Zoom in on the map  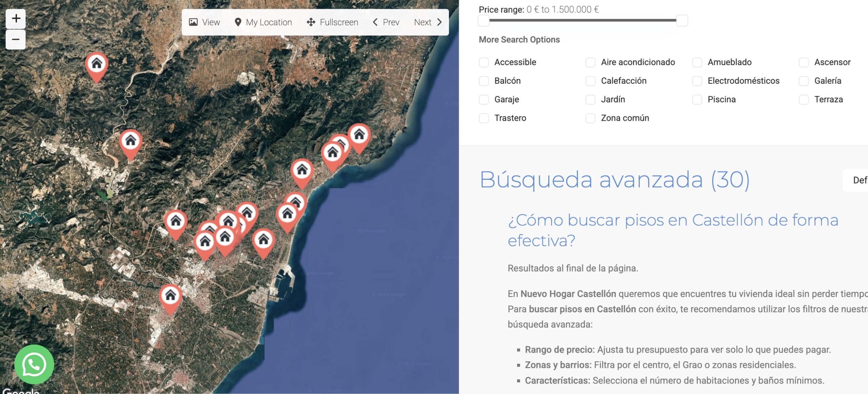[16, 19]
